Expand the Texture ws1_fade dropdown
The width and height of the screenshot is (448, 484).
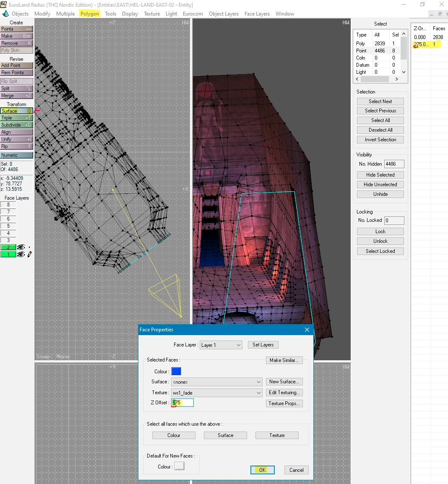tap(217, 393)
